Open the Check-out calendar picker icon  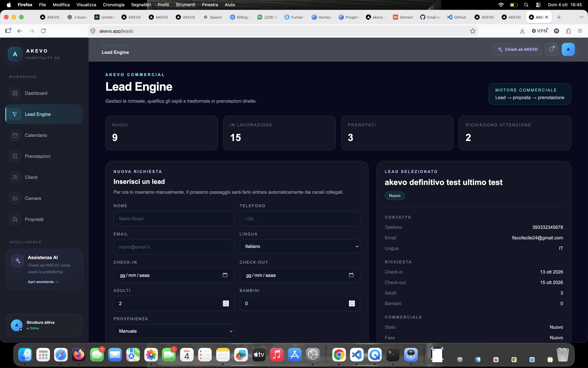click(351, 275)
